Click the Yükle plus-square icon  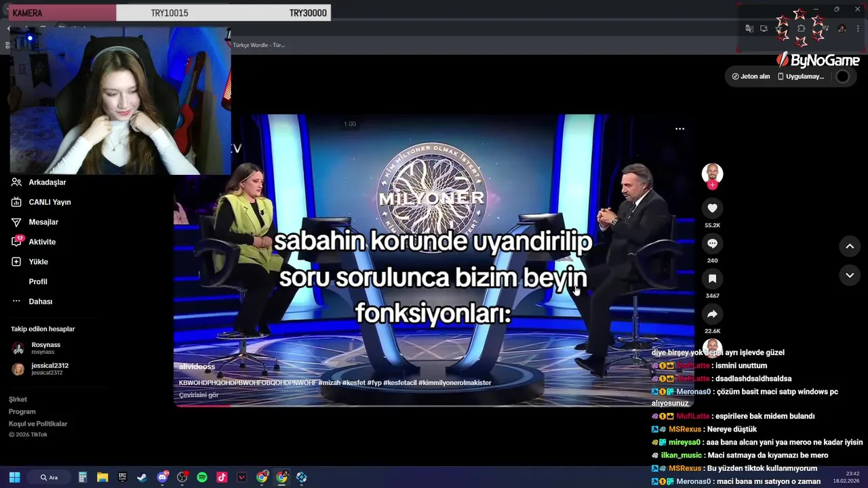pyautogui.click(x=16, y=262)
